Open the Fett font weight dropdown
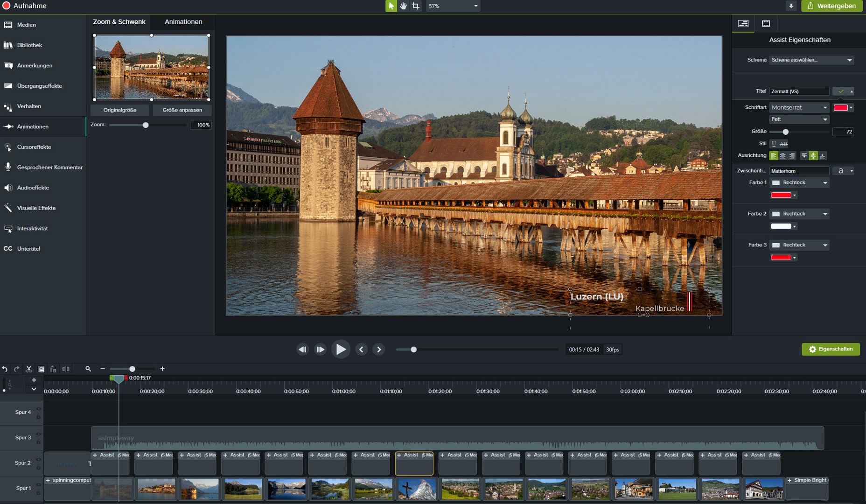 click(x=799, y=119)
